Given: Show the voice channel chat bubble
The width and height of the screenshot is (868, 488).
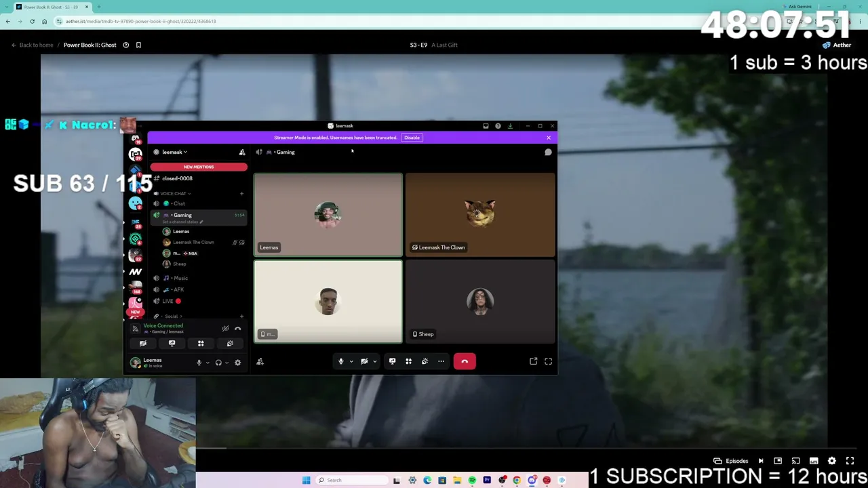Looking at the screenshot, I should click(x=548, y=152).
